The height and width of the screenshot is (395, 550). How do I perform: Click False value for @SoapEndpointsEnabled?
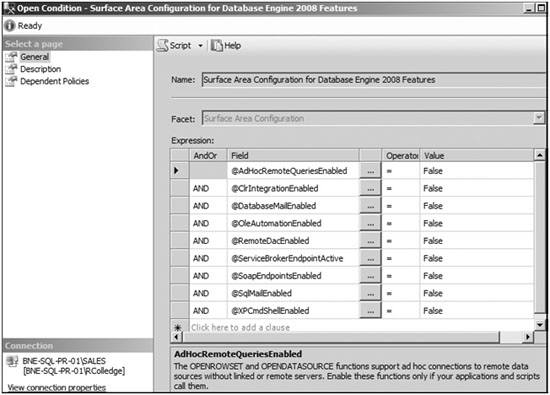(x=476, y=276)
